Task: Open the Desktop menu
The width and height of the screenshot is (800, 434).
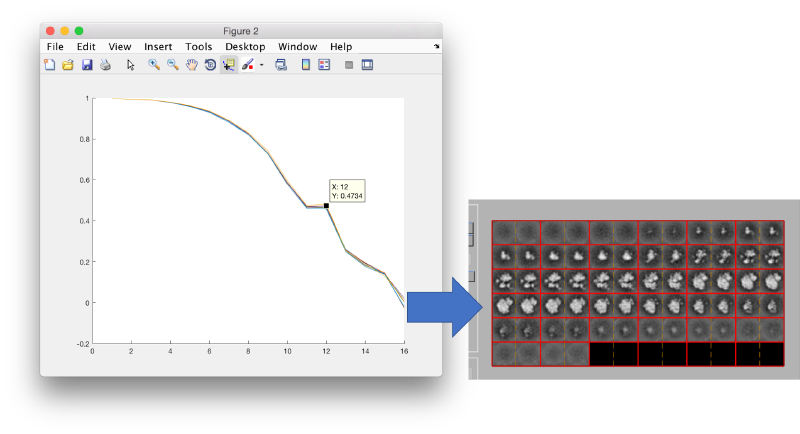Action: point(245,47)
